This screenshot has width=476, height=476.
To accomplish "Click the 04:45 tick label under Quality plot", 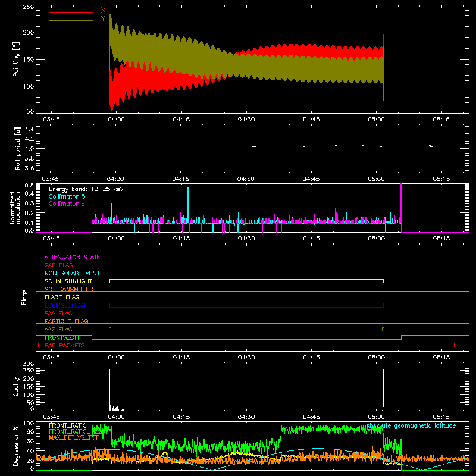I will point(311,417).
